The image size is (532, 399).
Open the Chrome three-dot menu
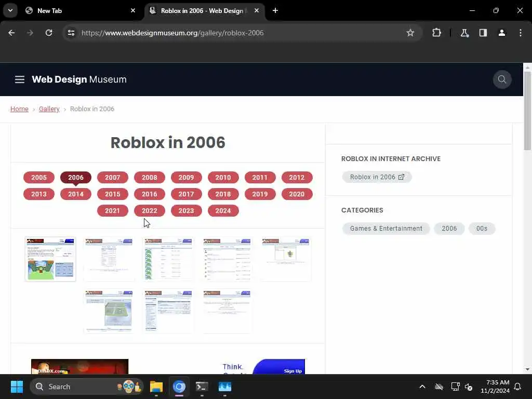520,33
